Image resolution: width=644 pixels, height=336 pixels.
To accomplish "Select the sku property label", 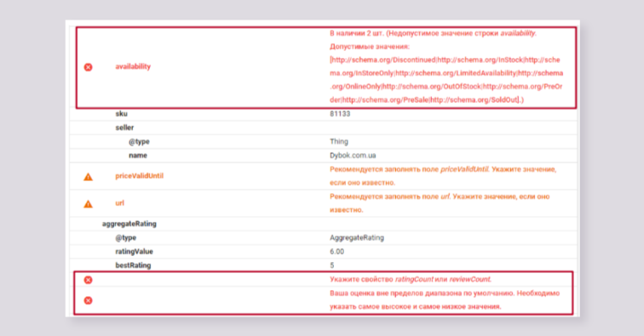I will pyautogui.click(x=121, y=114).
